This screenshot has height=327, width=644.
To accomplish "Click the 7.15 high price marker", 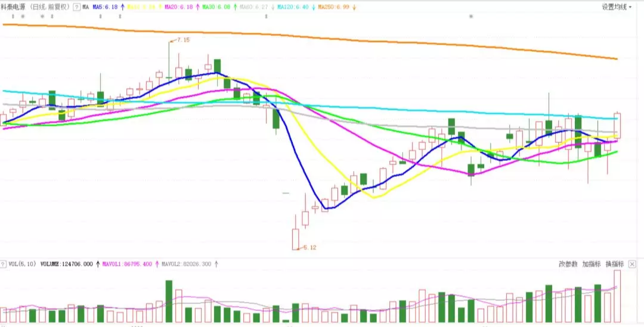I will click(183, 40).
